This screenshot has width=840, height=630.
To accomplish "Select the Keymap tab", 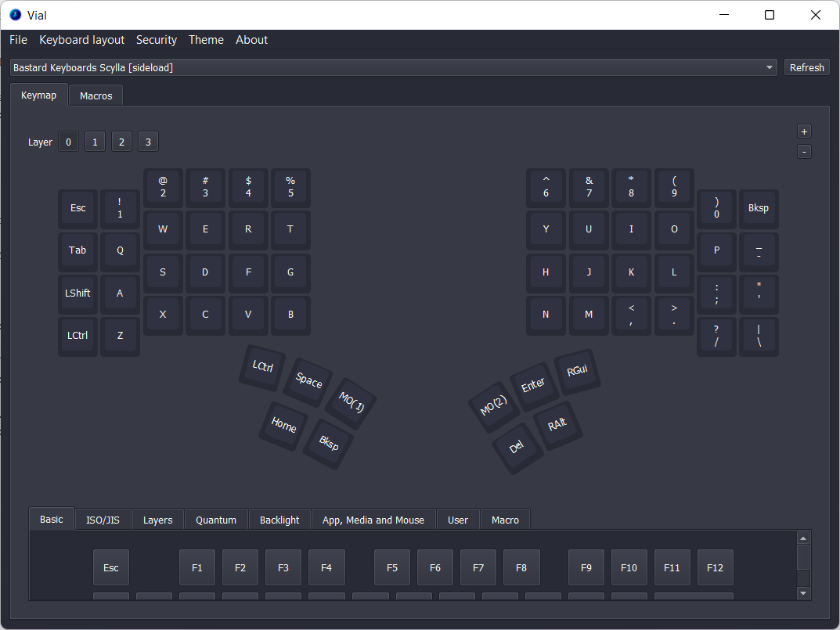I will 38,95.
